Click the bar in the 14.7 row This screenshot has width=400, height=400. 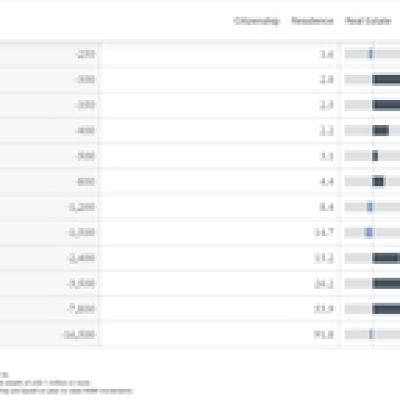click(368, 232)
